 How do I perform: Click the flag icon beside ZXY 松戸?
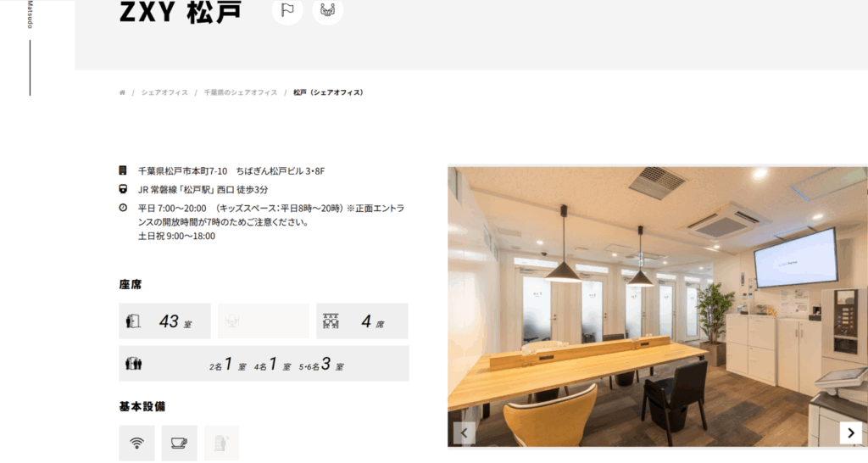click(x=287, y=10)
